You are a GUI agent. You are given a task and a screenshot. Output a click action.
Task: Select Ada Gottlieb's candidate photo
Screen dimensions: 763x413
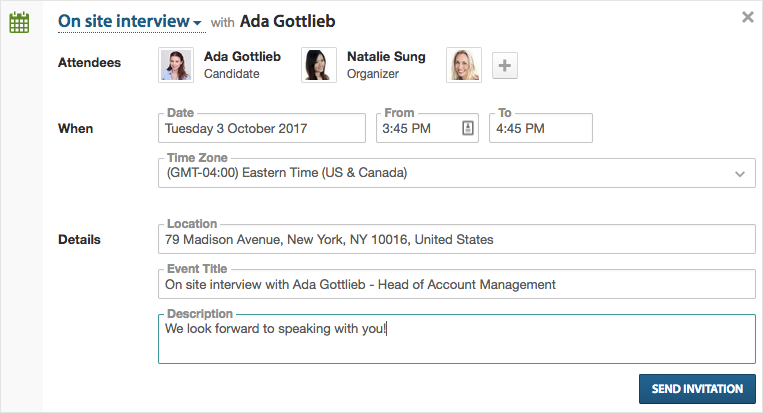176,65
